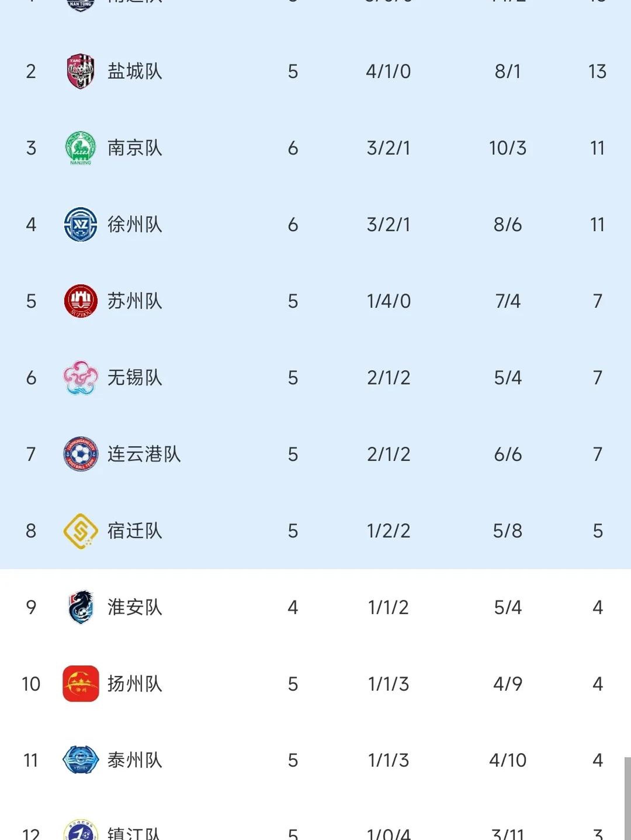Image resolution: width=631 pixels, height=840 pixels.
Task: Click the pink Wuxi flower logo
Action: 81,377
